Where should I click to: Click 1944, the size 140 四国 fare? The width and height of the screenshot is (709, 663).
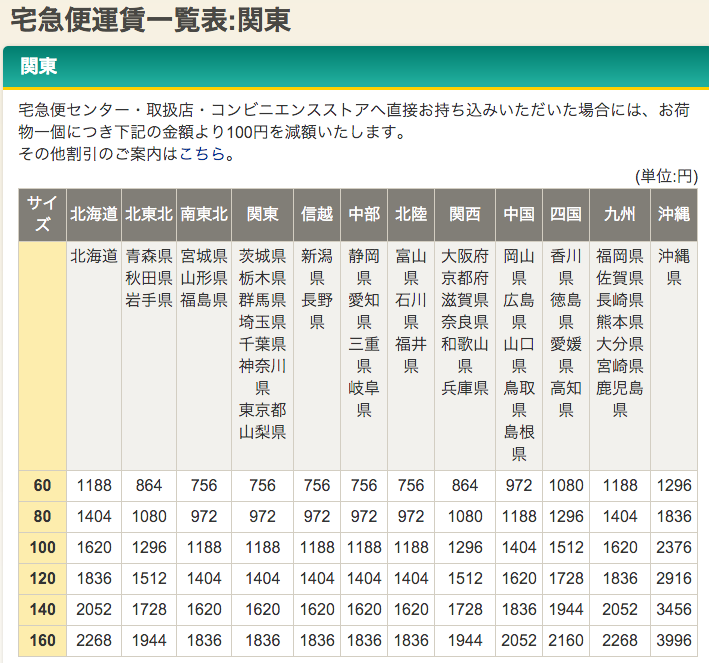point(566,610)
